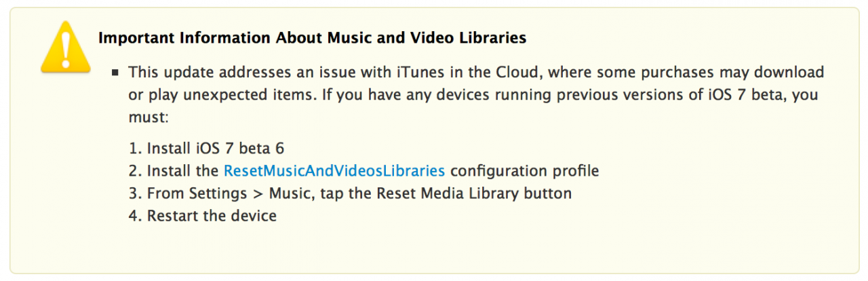Click the word 'must:' in paragraph
Screen dimensions: 868x281
click(148, 117)
